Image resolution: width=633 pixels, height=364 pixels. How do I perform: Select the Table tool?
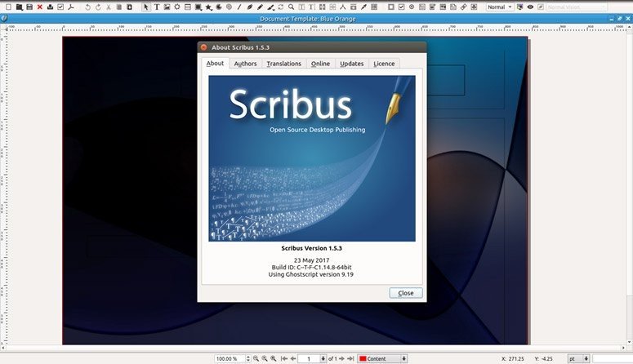pos(188,7)
